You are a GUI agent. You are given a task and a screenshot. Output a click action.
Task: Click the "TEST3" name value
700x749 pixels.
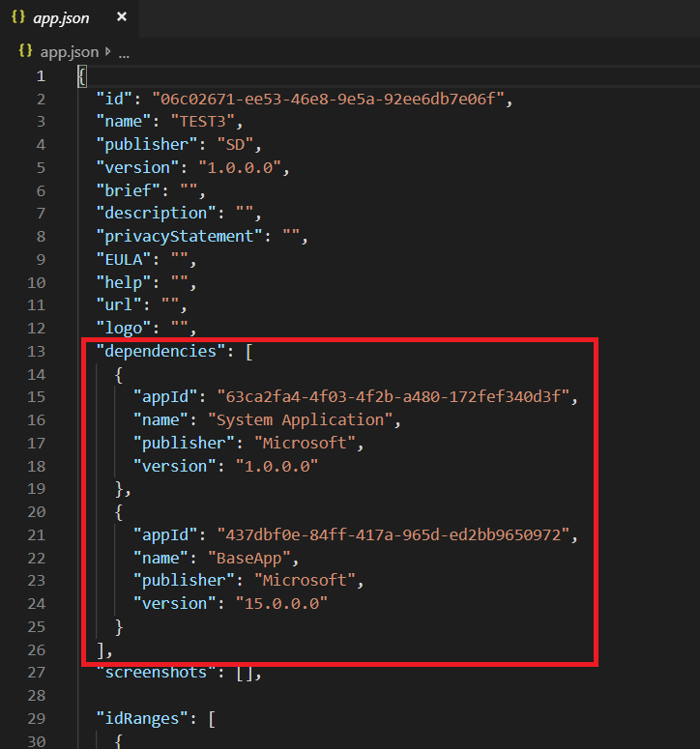[203, 121]
